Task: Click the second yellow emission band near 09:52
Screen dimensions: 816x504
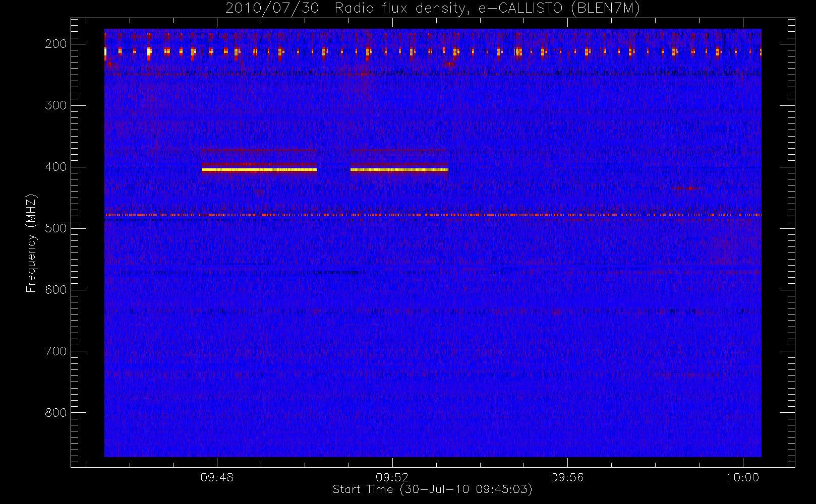Action: coord(399,170)
